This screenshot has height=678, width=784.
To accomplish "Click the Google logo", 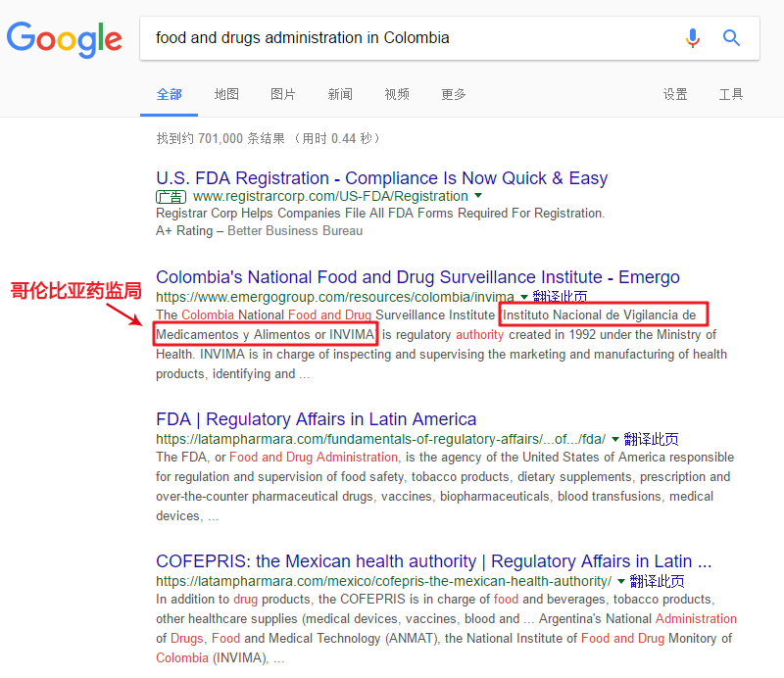I will pyautogui.click(x=65, y=39).
